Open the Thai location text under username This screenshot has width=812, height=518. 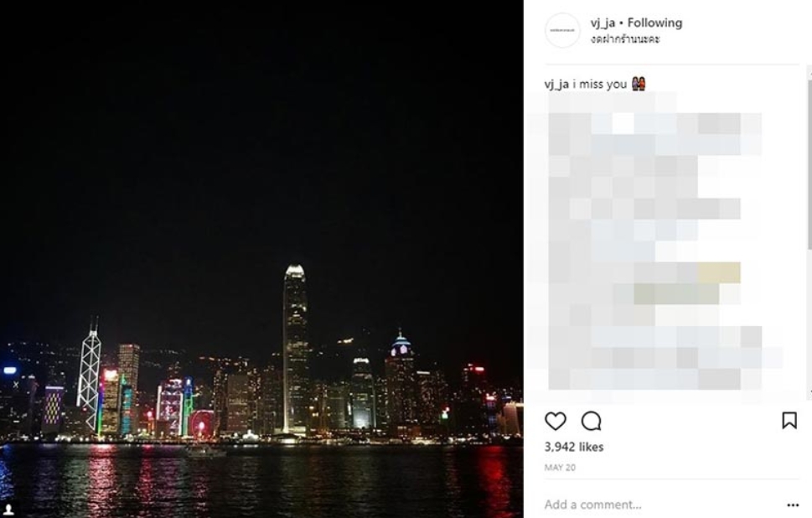[x=625, y=39]
